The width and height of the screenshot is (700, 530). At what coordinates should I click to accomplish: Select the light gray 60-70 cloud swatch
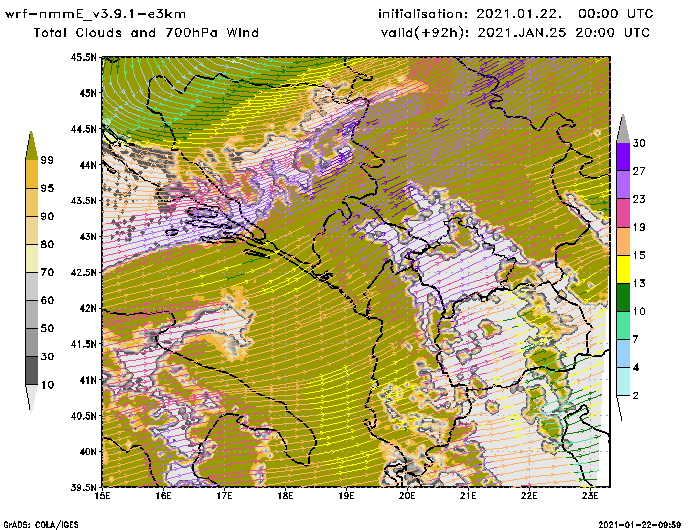pos(31,287)
